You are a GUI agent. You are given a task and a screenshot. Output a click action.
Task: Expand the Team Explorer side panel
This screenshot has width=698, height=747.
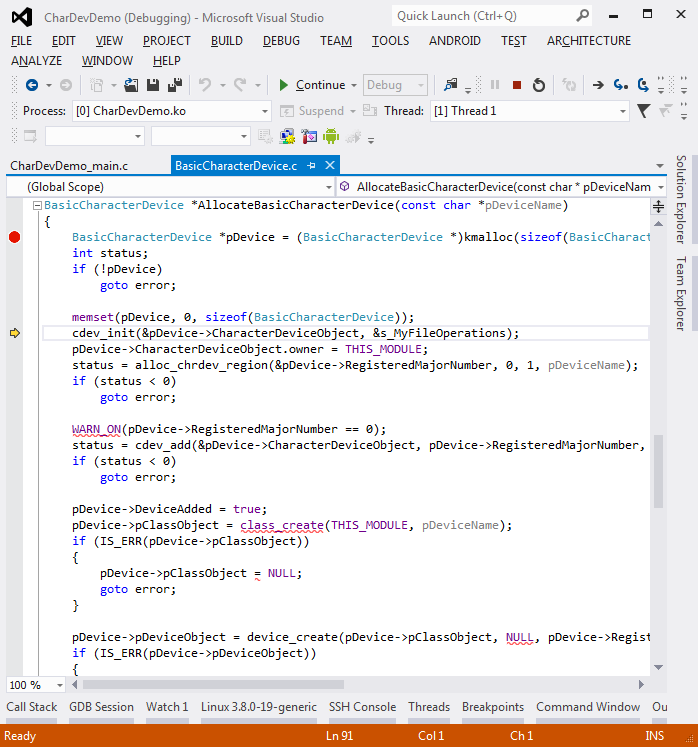point(681,293)
